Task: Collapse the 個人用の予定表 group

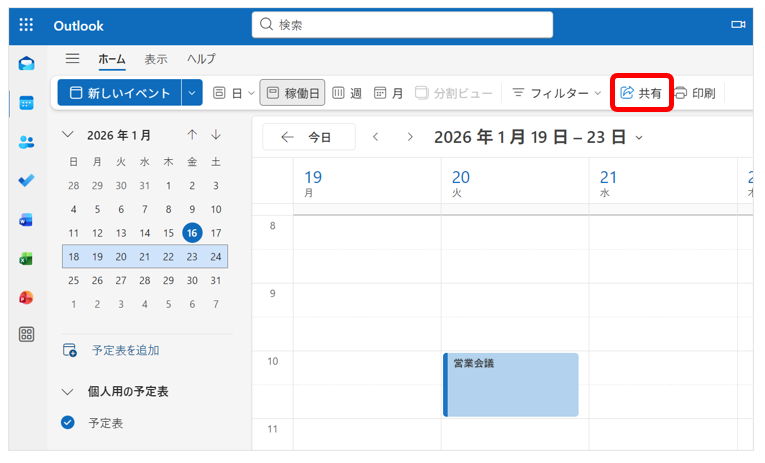Action: (68, 392)
